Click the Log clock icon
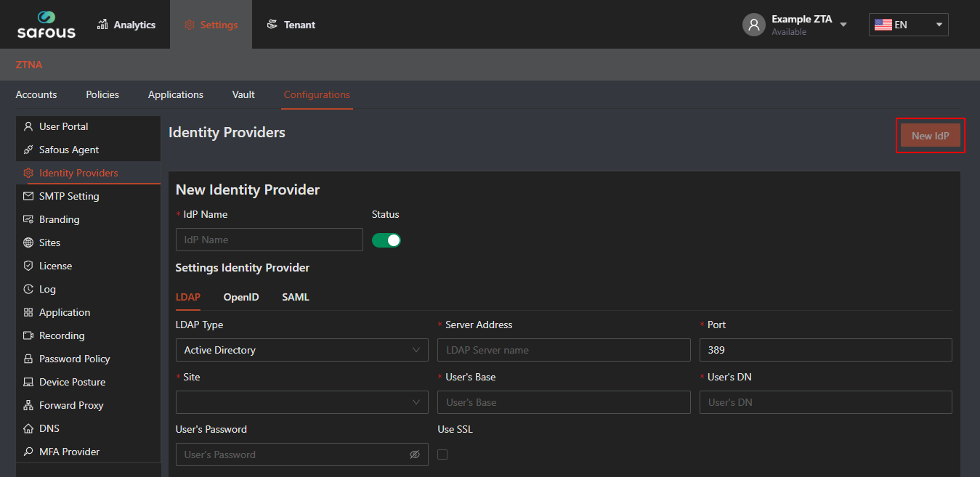Screen dimensions: 980x477 [28, 289]
